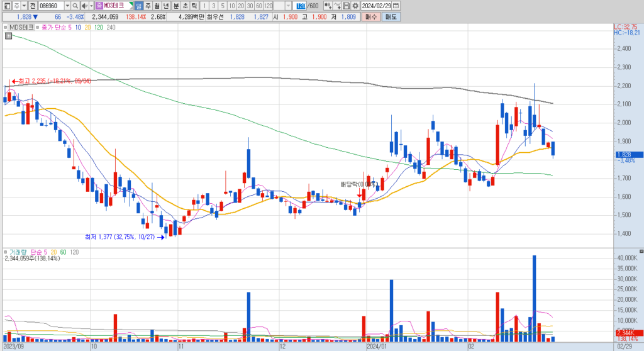Click the add candlestick indicator icon
Screen dimensions: 644x351
pyautogui.click(x=328, y=6)
